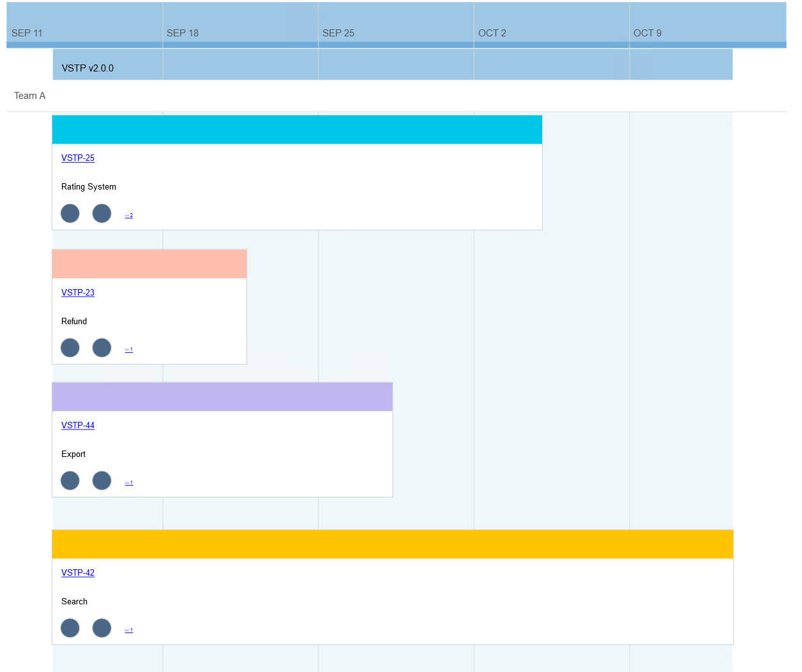Click second avatar on Refund card

click(x=102, y=348)
